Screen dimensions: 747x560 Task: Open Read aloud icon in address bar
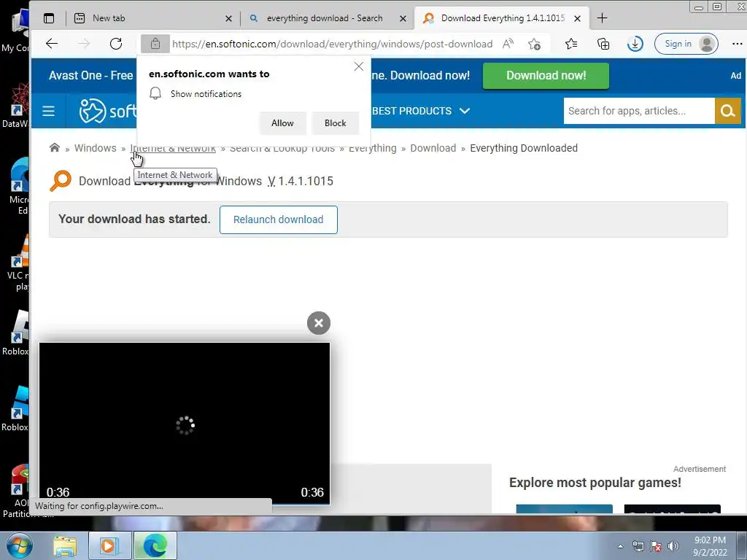pyautogui.click(x=508, y=44)
